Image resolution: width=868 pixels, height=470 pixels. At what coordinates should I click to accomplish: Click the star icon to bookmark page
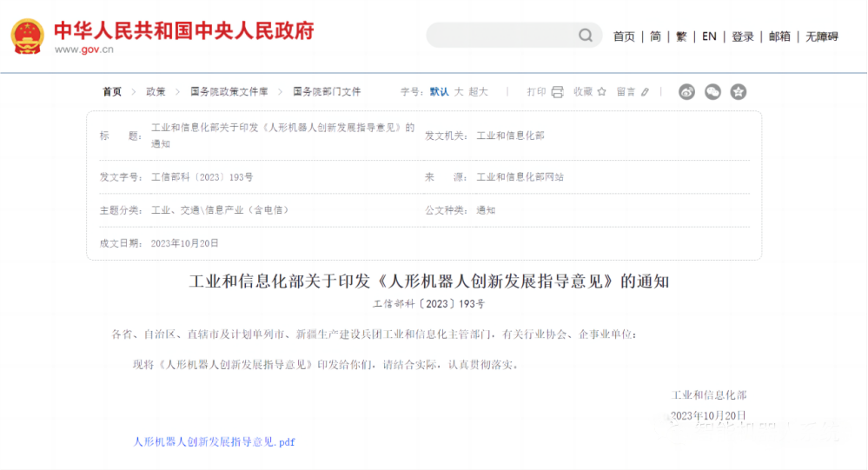(601, 91)
